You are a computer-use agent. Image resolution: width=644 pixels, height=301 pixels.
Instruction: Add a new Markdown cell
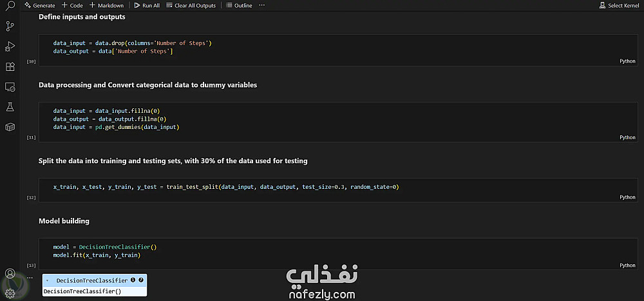click(106, 5)
